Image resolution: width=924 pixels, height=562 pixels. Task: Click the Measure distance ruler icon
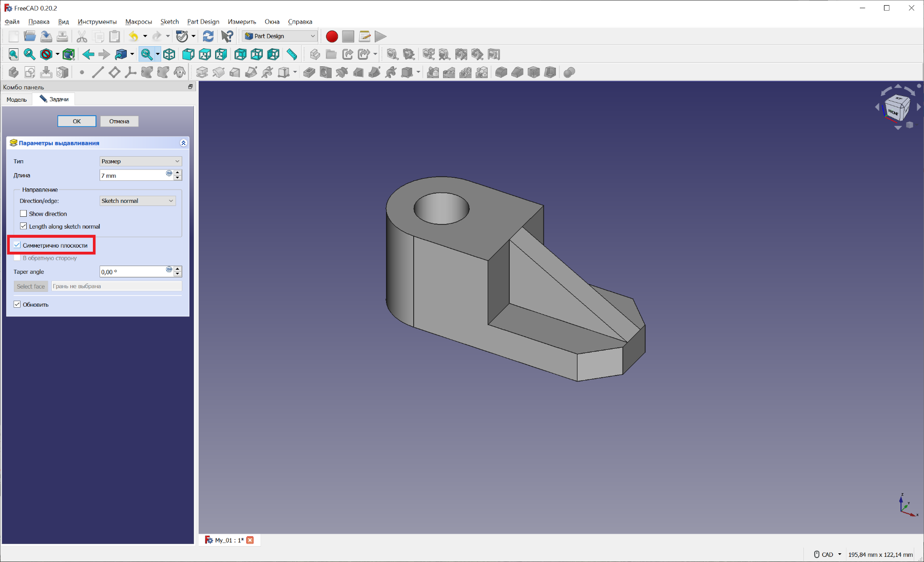pyautogui.click(x=292, y=54)
